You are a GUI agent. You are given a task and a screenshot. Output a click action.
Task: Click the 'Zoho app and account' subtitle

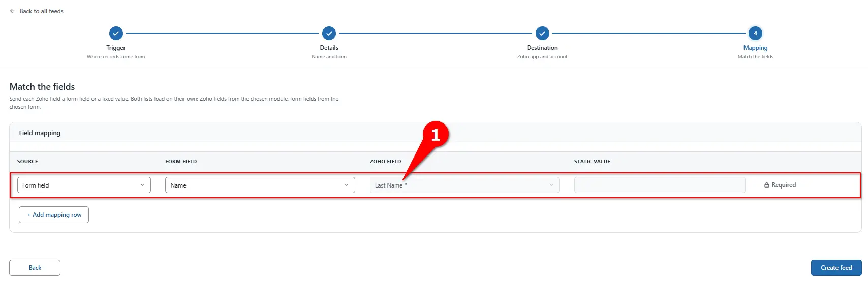(542, 57)
